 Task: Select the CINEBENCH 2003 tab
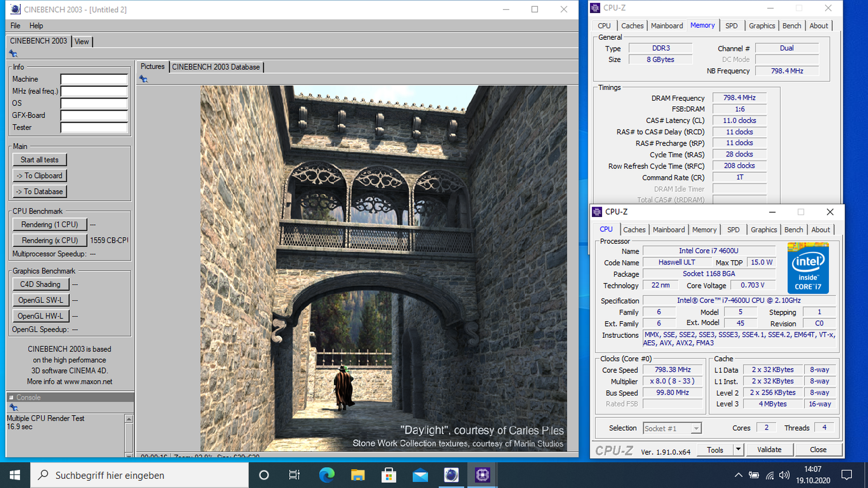click(x=38, y=41)
